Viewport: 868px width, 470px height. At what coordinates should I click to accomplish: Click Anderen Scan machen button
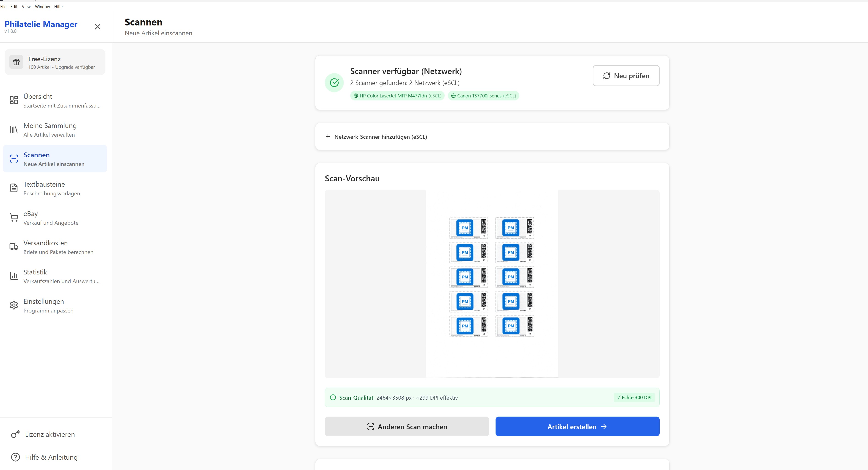[406, 426]
